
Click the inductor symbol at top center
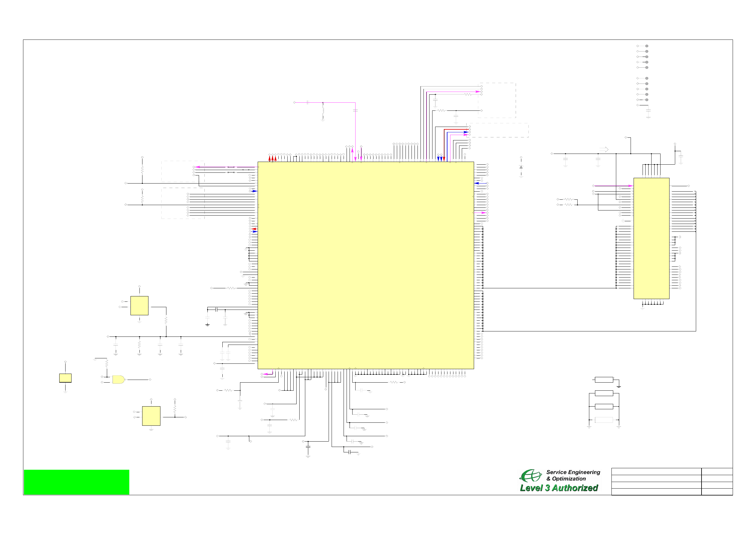[x=323, y=110]
